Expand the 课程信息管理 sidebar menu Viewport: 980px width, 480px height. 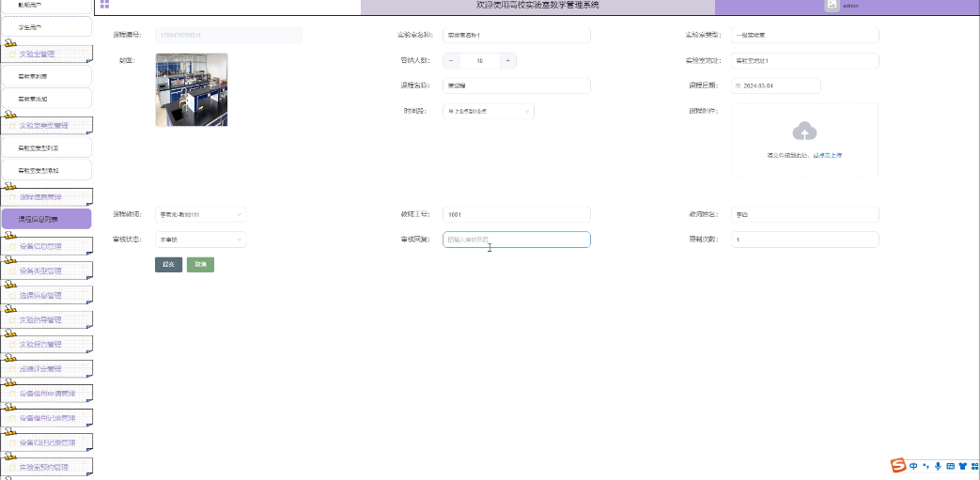pos(47,197)
